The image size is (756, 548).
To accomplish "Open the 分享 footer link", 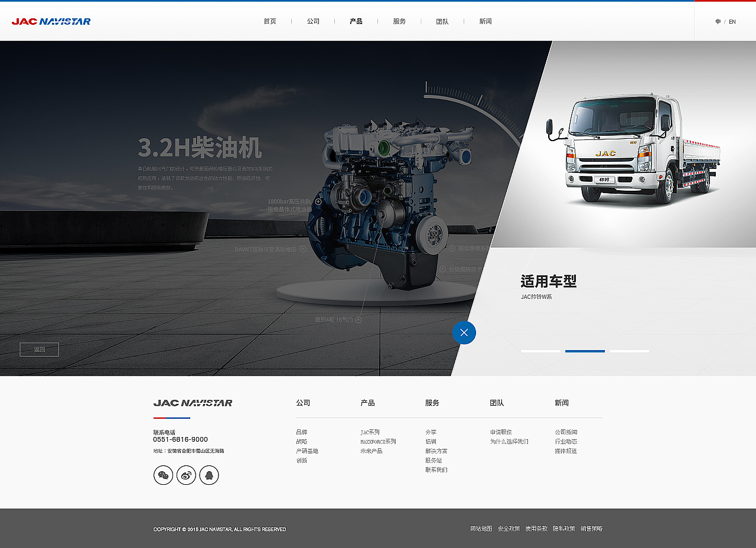I will pos(431,432).
